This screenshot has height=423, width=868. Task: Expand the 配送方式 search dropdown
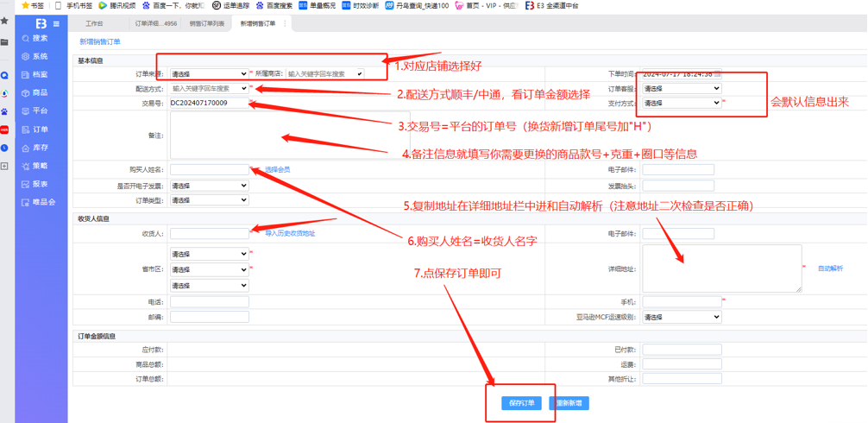209,88
